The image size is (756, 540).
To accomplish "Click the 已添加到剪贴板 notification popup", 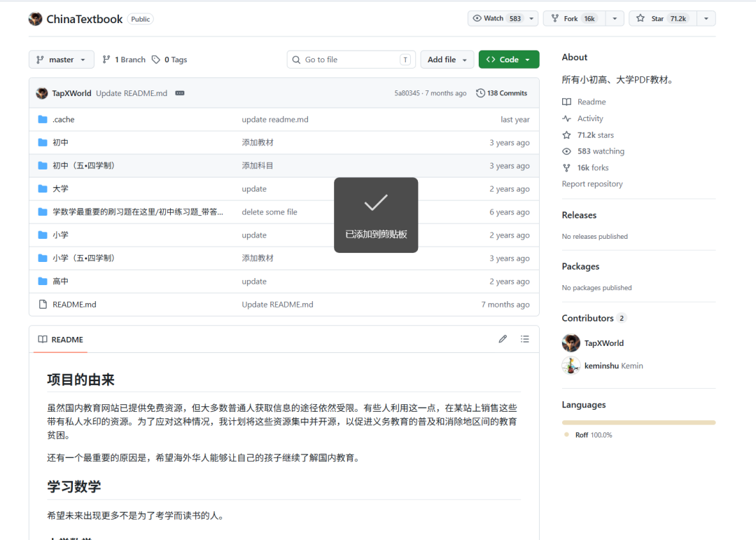I will pos(376,215).
